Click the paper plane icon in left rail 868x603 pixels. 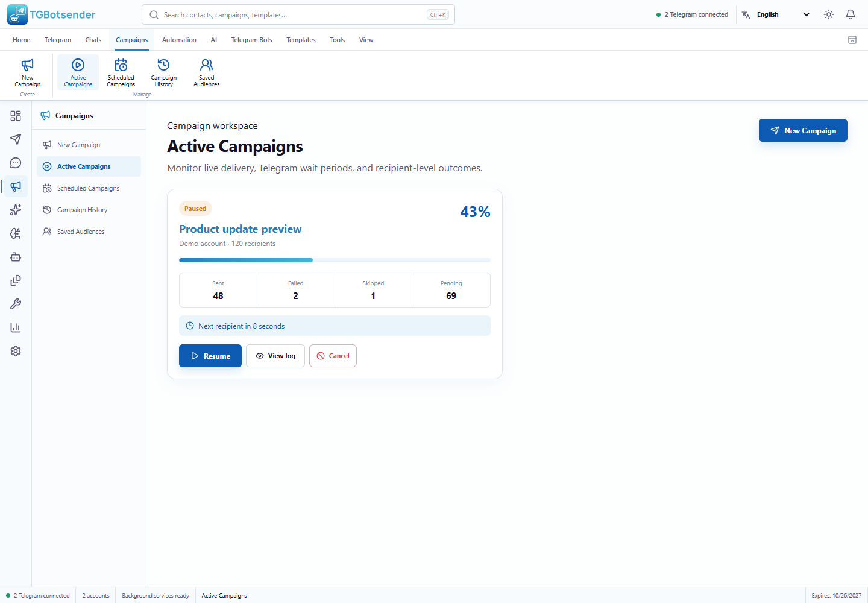pos(16,139)
